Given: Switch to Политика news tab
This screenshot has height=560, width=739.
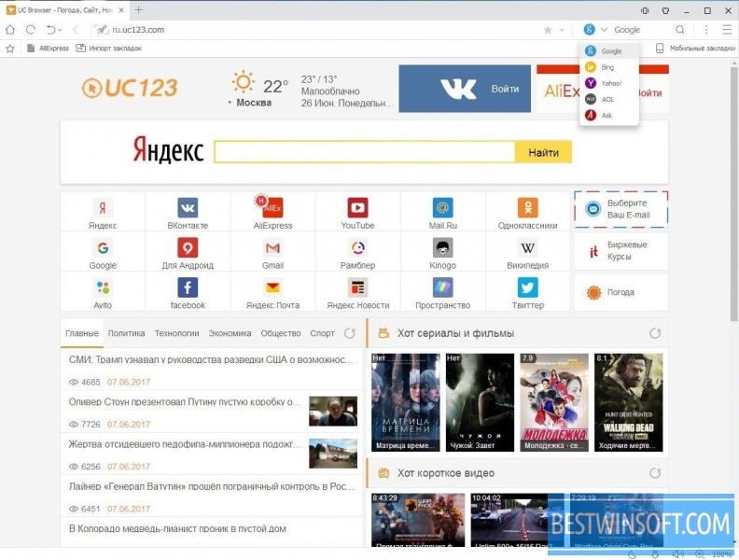Looking at the screenshot, I should 126,333.
